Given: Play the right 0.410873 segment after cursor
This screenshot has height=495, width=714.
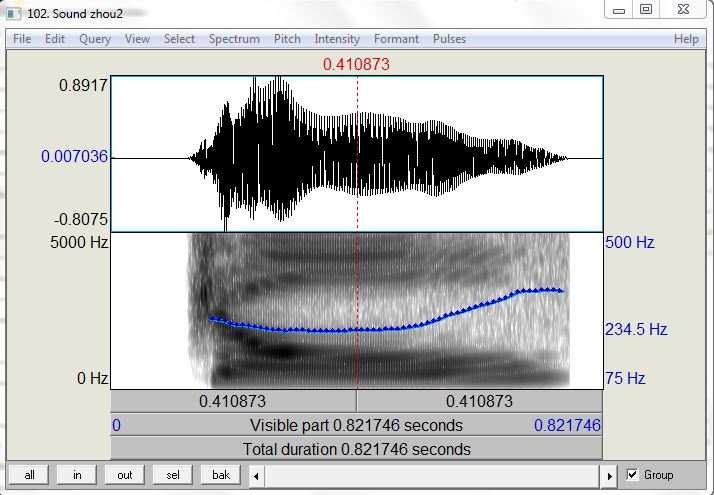Looking at the screenshot, I should pyautogui.click(x=480, y=401).
